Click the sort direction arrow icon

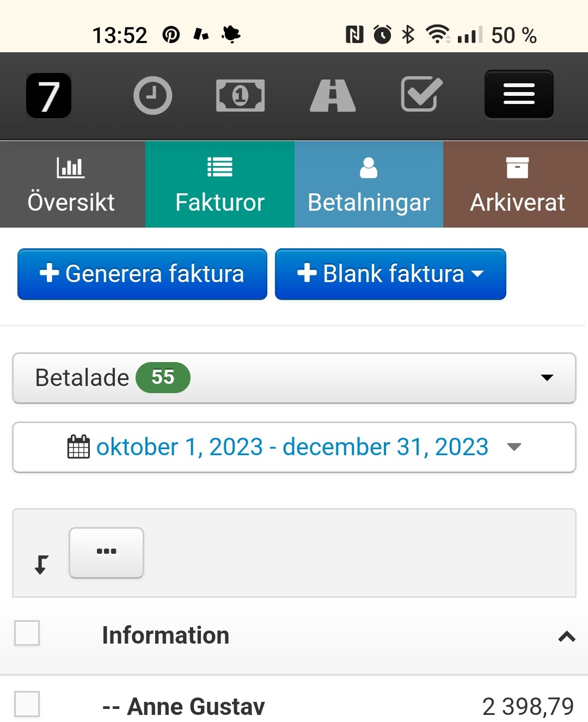pyautogui.click(x=41, y=565)
